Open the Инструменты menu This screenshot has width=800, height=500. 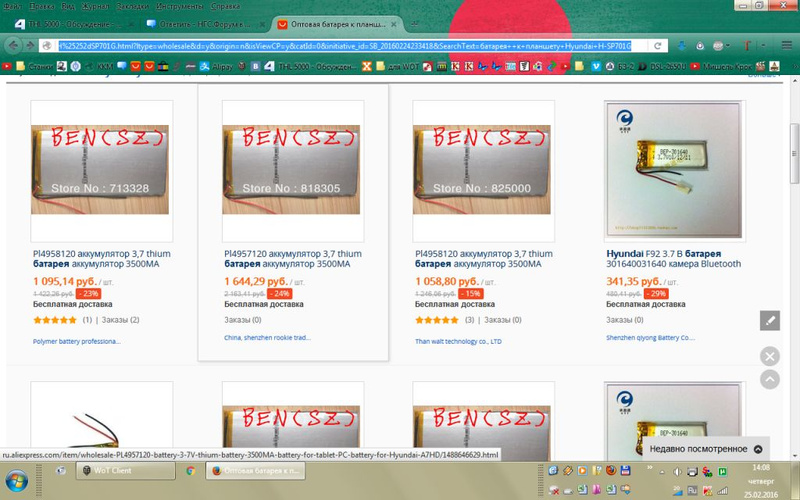point(180,6)
